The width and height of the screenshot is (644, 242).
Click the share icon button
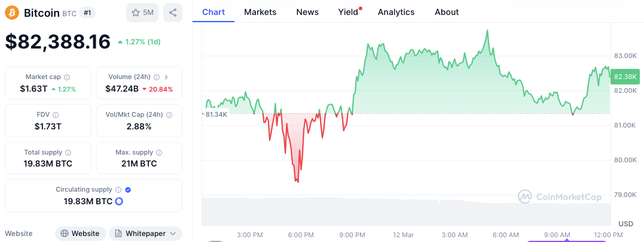pyautogui.click(x=173, y=12)
